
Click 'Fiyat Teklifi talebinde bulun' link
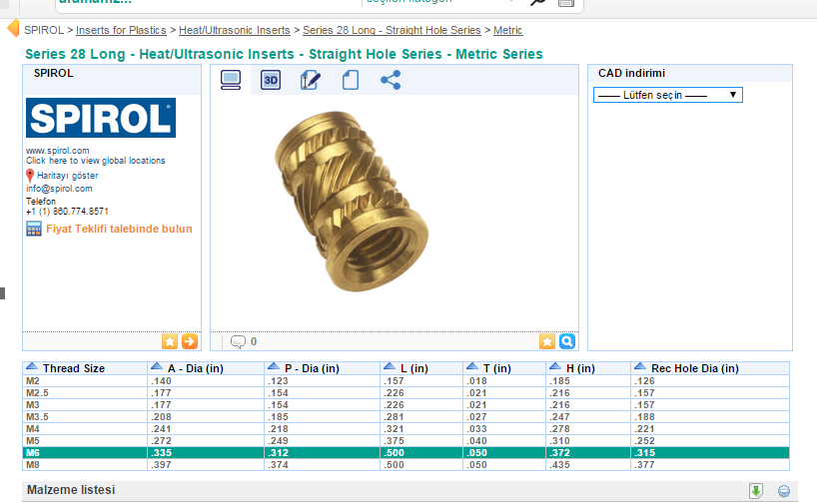pos(118,229)
